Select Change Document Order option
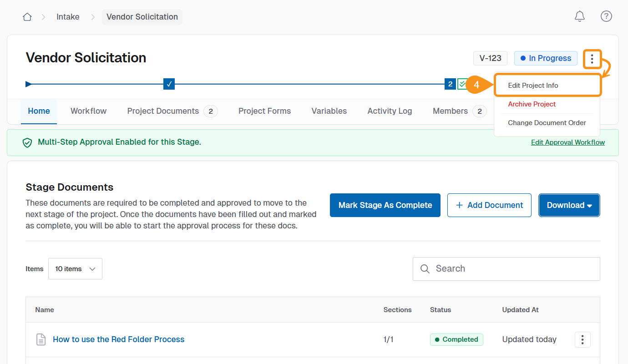This screenshot has width=628, height=364. (547, 123)
